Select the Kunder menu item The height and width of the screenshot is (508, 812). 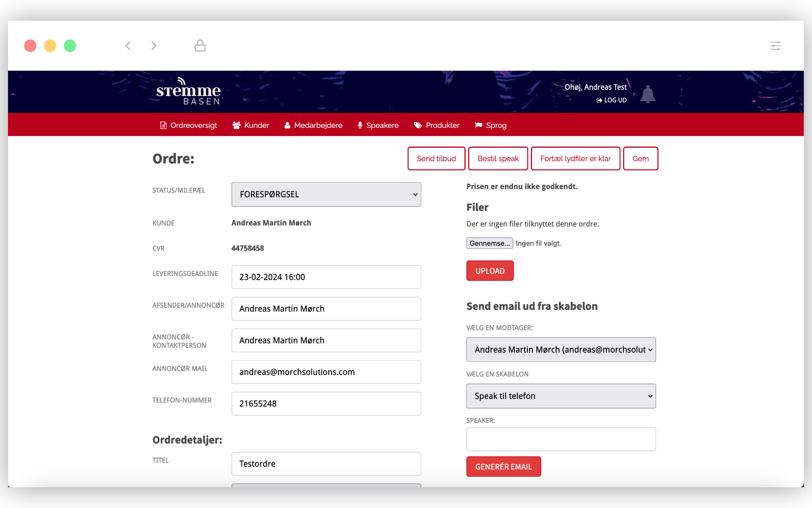click(x=256, y=125)
